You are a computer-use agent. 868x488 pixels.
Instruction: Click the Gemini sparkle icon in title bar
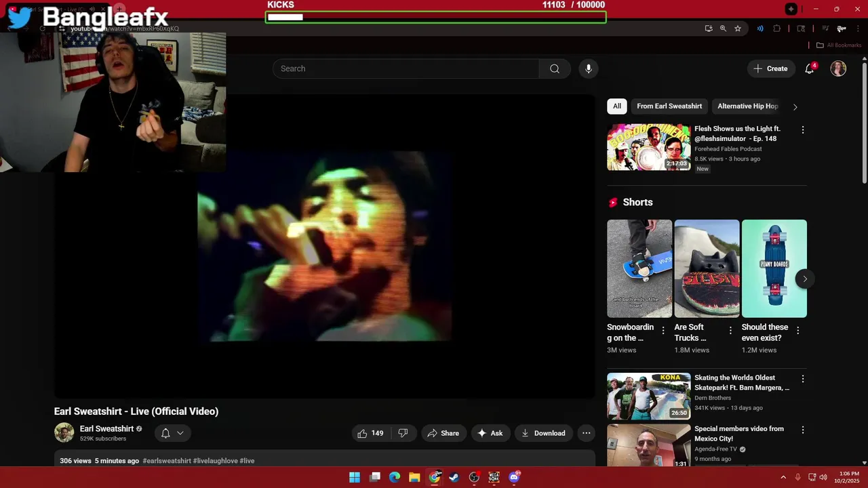click(791, 9)
